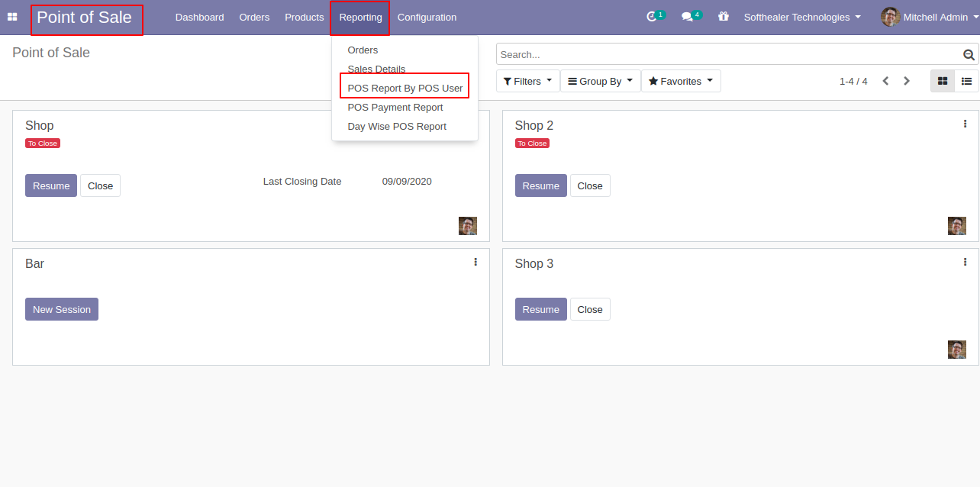Go to previous page arrow
The width and height of the screenshot is (980, 487).
click(885, 81)
